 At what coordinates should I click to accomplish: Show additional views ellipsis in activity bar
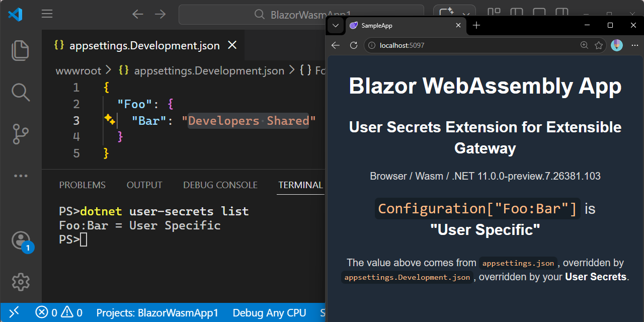pos(20,176)
